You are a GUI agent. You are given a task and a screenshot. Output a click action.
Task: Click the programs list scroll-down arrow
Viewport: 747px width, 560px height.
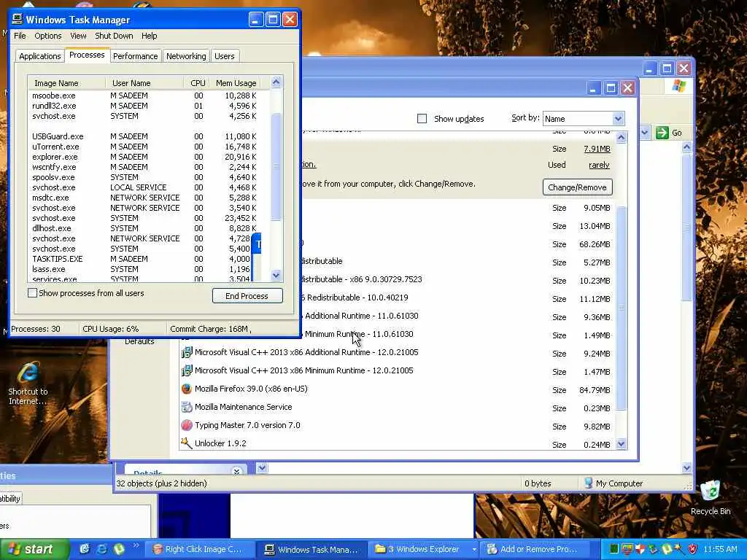pyautogui.click(x=621, y=444)
